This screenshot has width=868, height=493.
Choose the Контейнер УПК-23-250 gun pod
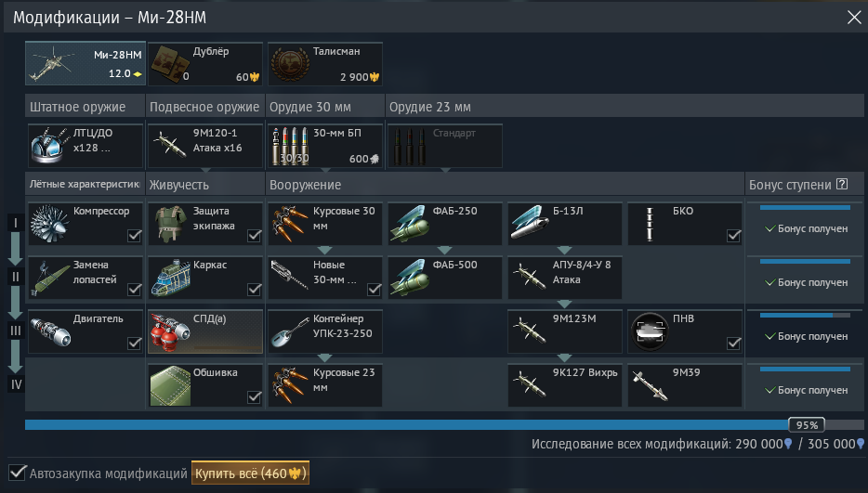click(325, 331)
